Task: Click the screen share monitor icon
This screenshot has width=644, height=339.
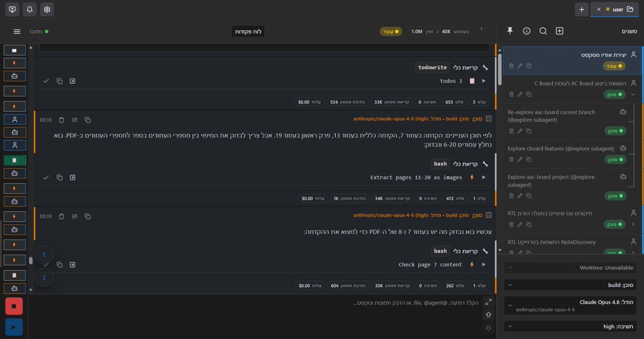Action: coord(12,9)
